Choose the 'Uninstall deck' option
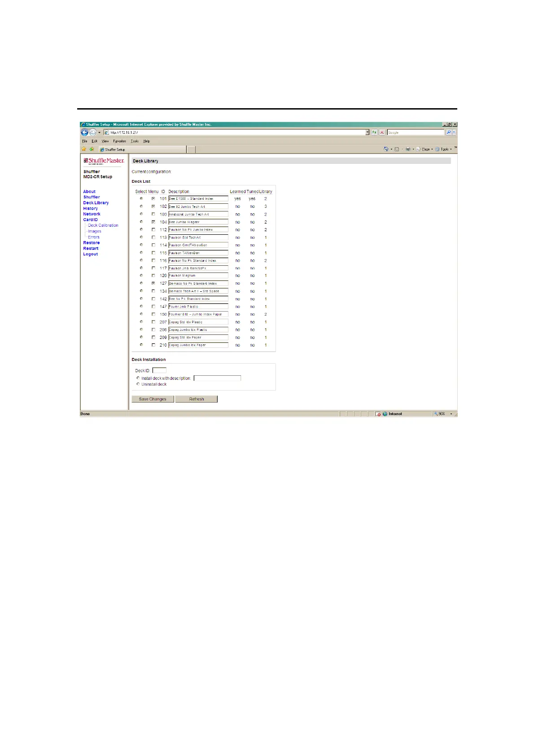The width and height of the screenshot is (534, 756). (138, 384)
